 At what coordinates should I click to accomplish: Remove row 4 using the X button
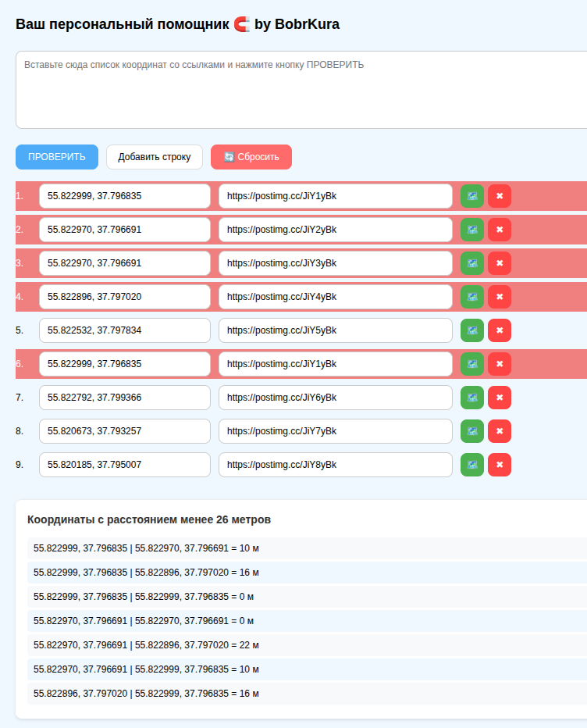pos(500,297)
